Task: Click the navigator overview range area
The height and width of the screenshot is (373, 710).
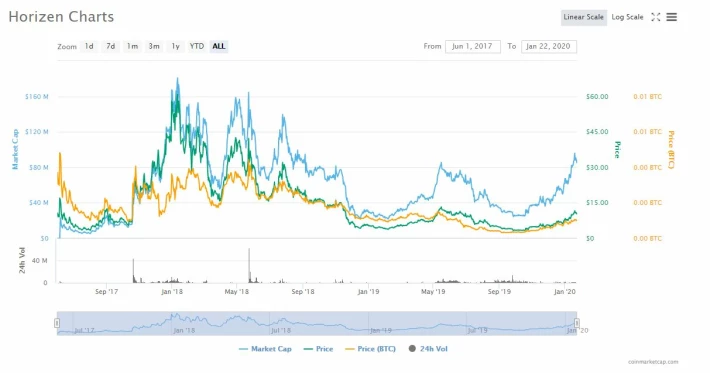Action: pyautogui.click(x=317, y=323)
